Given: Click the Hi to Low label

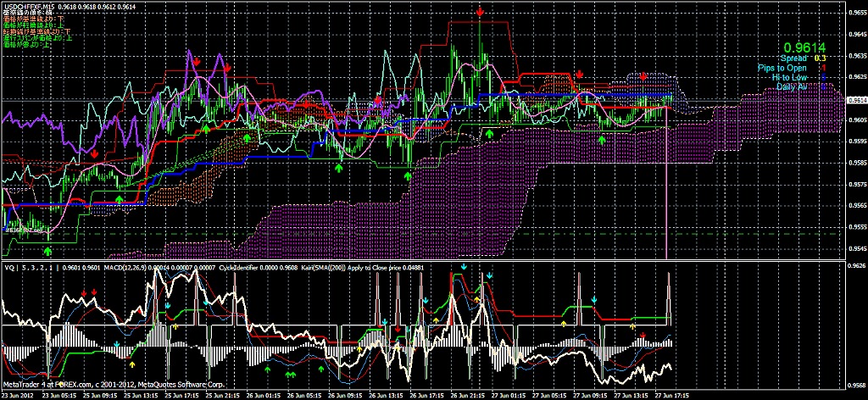Looking at the screenshot, I should click(x=788, y=77).
